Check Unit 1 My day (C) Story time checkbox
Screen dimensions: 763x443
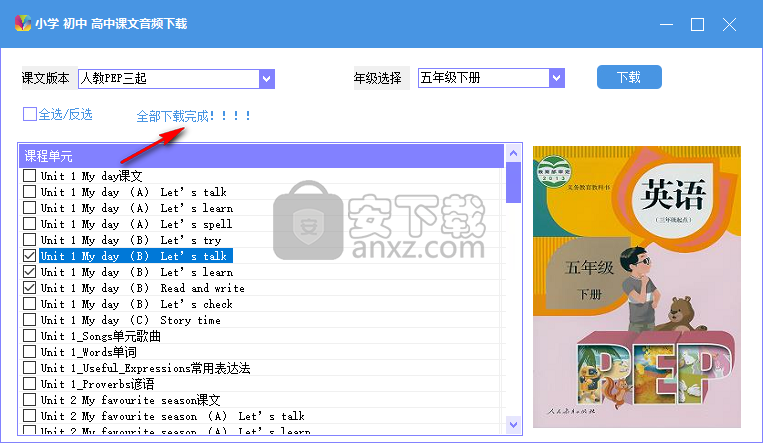[x=30, y=320]
